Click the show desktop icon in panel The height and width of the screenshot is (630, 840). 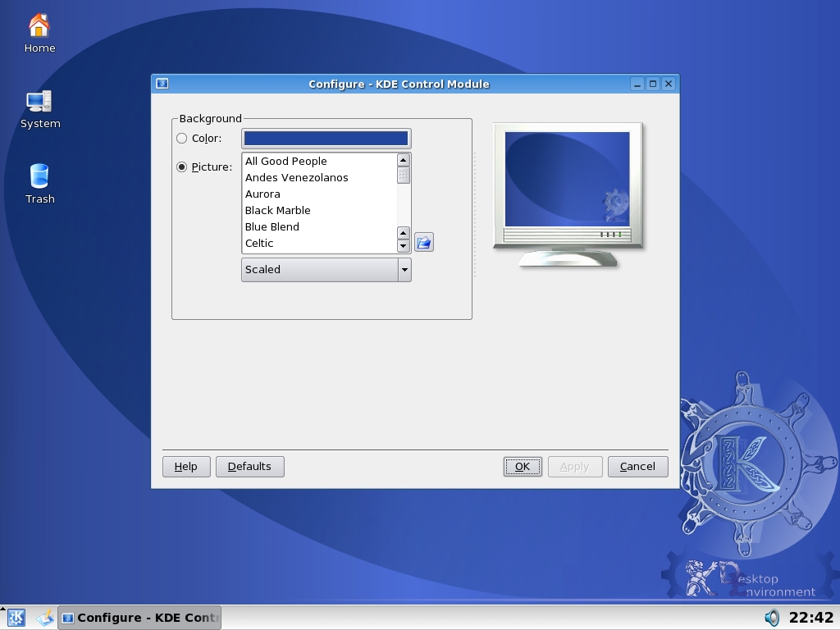[x=46, y=618]
